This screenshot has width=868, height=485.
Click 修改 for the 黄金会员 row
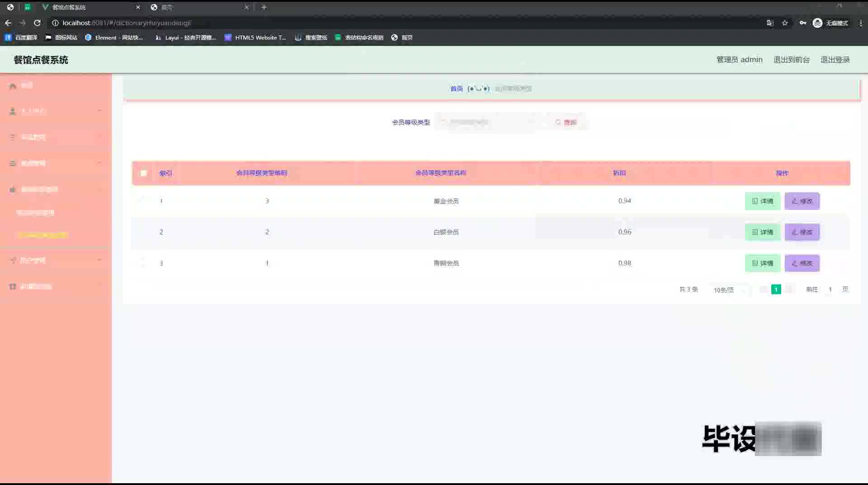pos(802,201)
